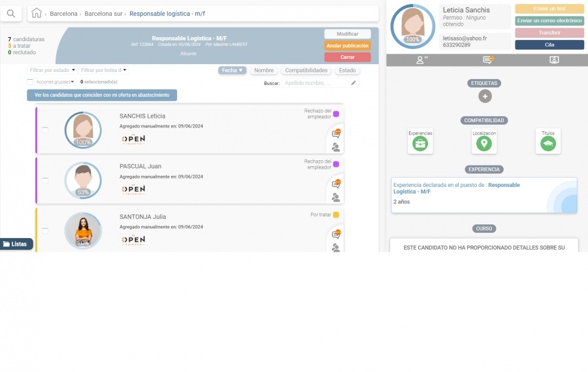Sort candidates by Fecha
588x372 pixels.
click(232, 70)
